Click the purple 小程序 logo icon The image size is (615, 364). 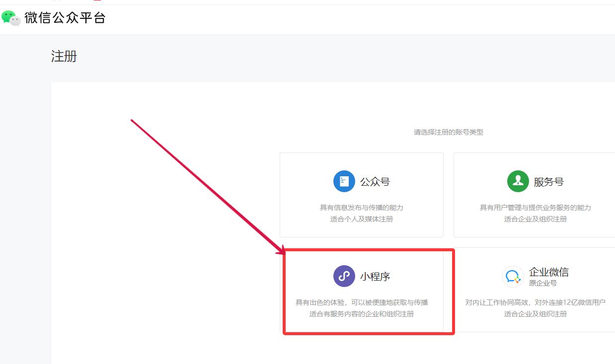(x=343, y=276)
